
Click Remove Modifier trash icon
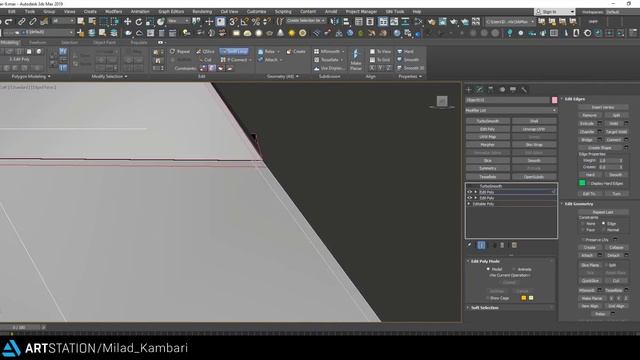502,245
